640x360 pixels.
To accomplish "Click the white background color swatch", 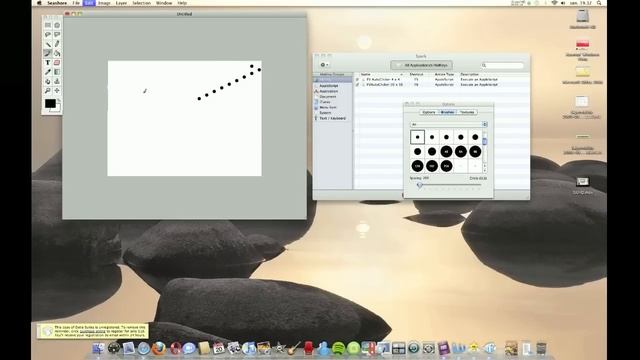I will point(58,109).
